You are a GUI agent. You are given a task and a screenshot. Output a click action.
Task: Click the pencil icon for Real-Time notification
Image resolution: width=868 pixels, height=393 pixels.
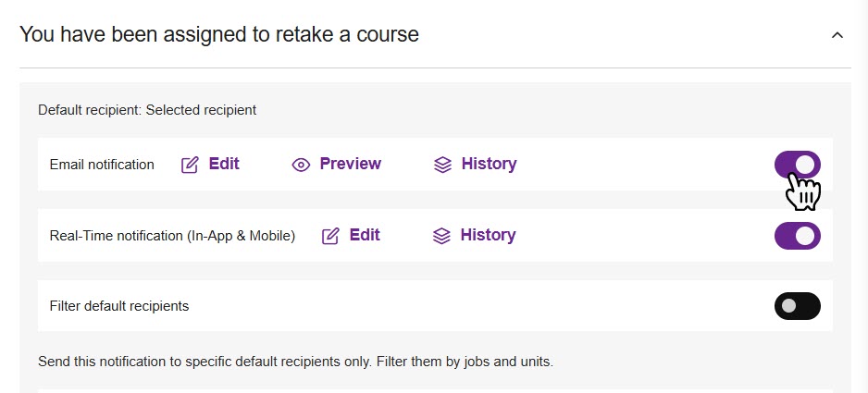pyautogui.click(x=330, y=236)
